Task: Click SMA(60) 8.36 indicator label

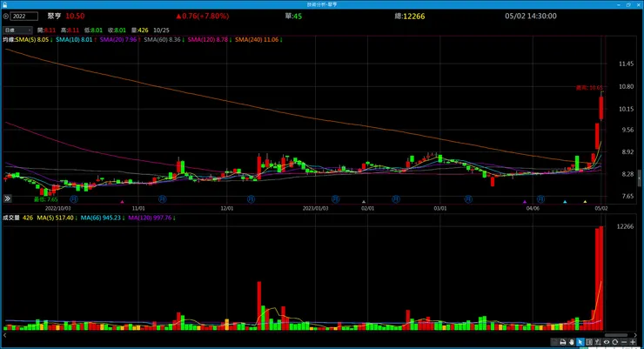Action: point(164,40)
